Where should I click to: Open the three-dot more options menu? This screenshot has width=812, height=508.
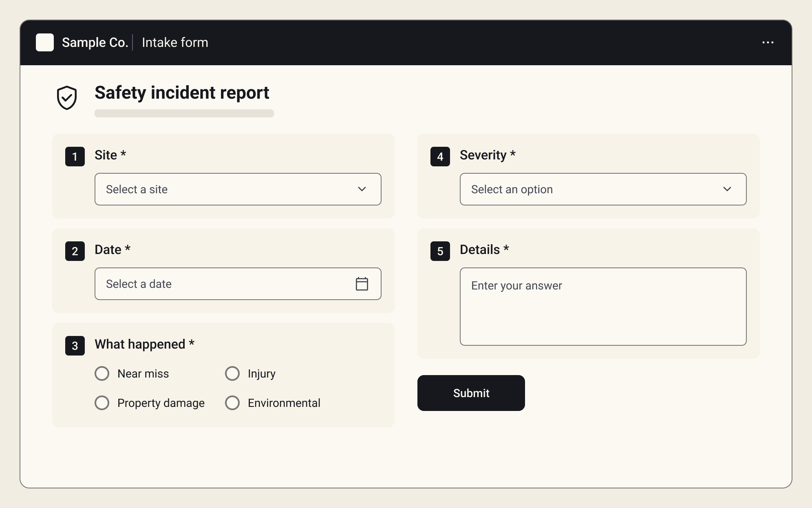(x=768, y=42)
